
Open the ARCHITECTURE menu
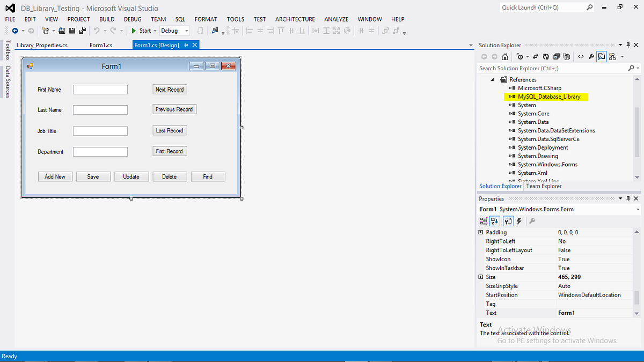coord(295,19)
